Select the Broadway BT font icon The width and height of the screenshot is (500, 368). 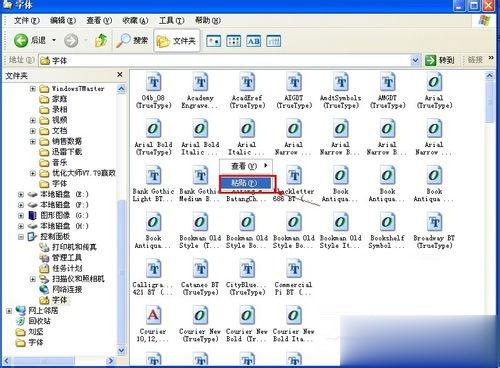click(x=434, y=222)
